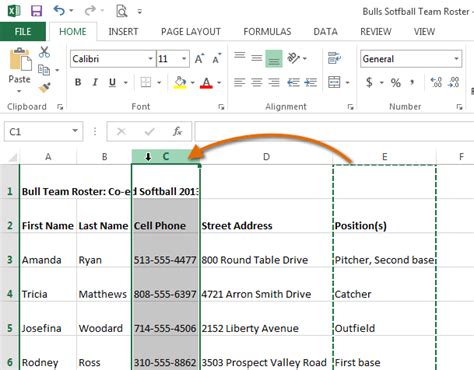Click the Decrease Indent icon

(293, 82)
